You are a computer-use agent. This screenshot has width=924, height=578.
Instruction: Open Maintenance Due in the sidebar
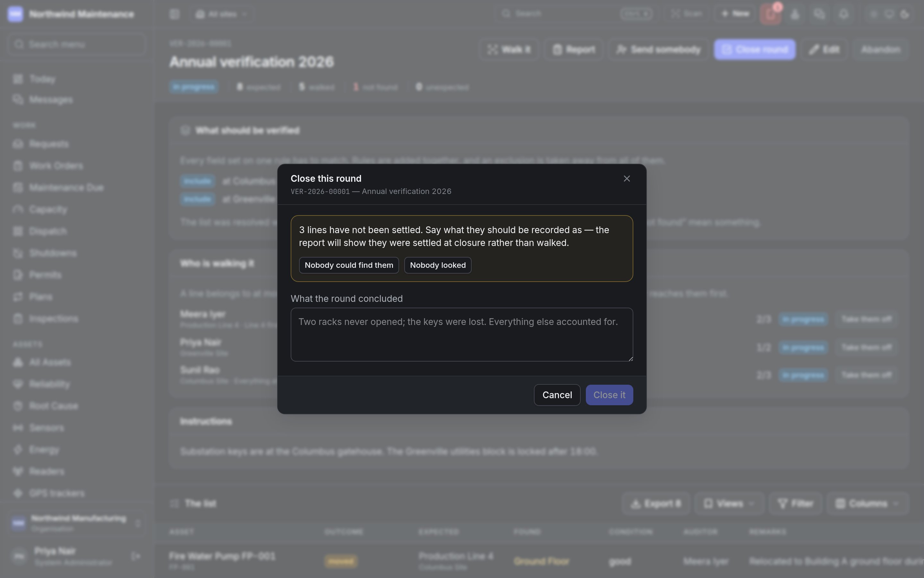[76, 188]
